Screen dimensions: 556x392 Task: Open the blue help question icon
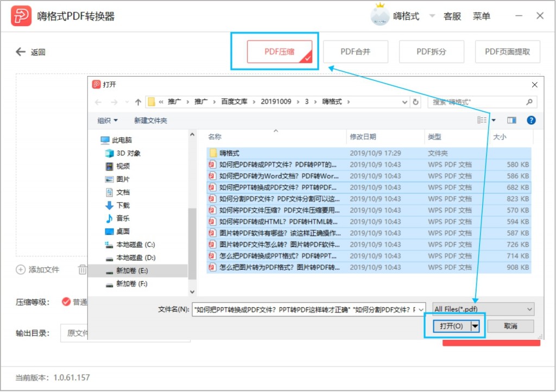tap(531, 120)
